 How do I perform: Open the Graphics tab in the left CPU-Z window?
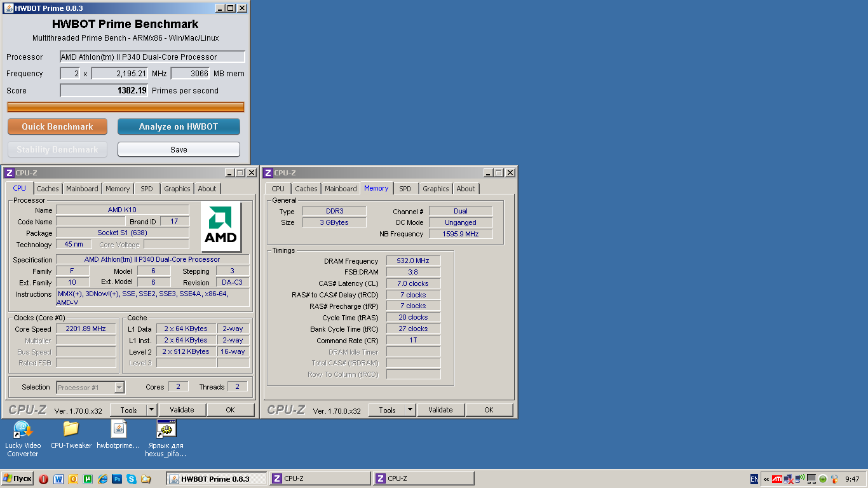pos(177,189)
